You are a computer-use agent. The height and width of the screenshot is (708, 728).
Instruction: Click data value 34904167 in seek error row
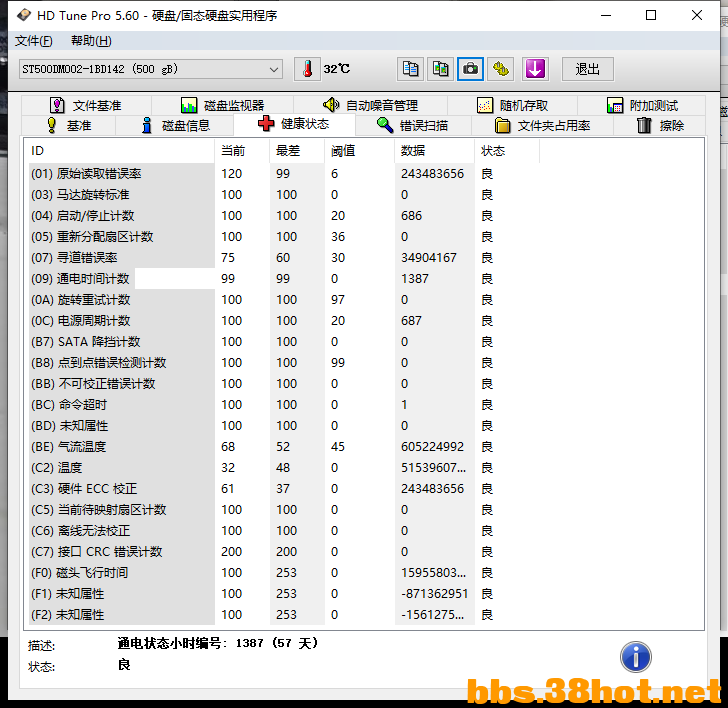[x=429, y=258]
